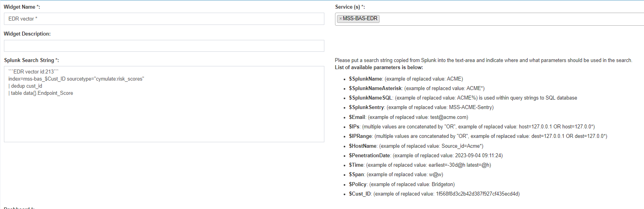Image resolution: width=644 pixels, height=209 pixels.
Task: Click the $IPRange parameter entry
Action: pyautogui.click(x=478, y=136)
